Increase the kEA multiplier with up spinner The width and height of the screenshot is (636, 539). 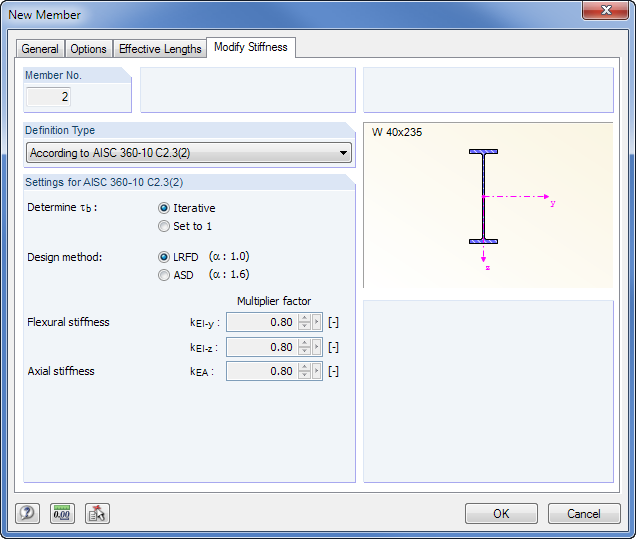coord(304,367)
